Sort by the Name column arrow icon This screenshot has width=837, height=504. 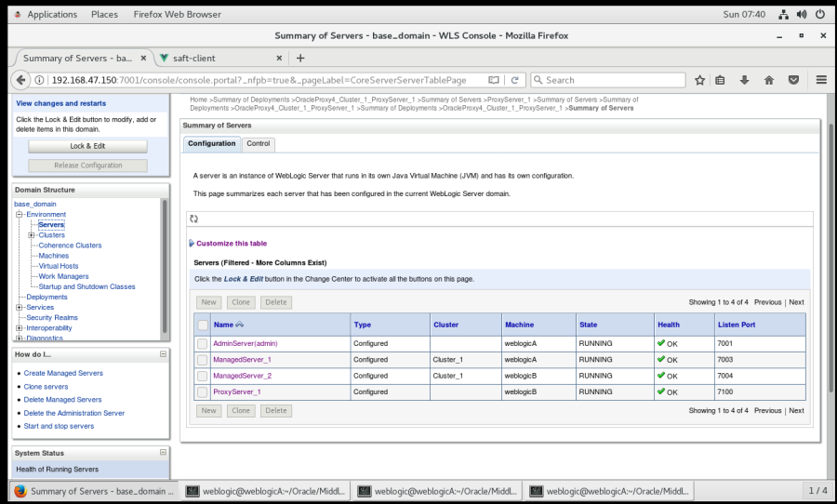tap(239, 325)
